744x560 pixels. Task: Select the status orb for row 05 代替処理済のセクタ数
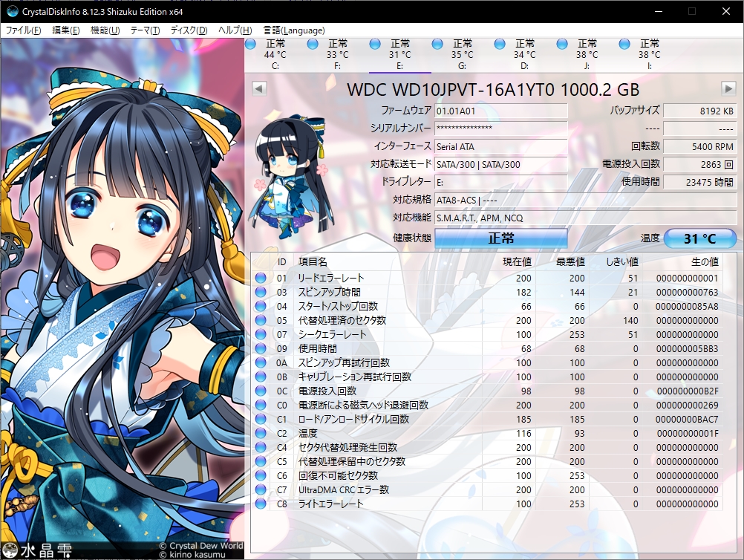pyautogui.click(x=261, y=320)
